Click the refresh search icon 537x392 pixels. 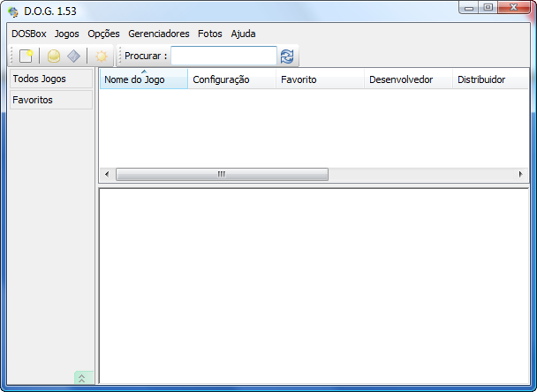click(x=287, y=57)
